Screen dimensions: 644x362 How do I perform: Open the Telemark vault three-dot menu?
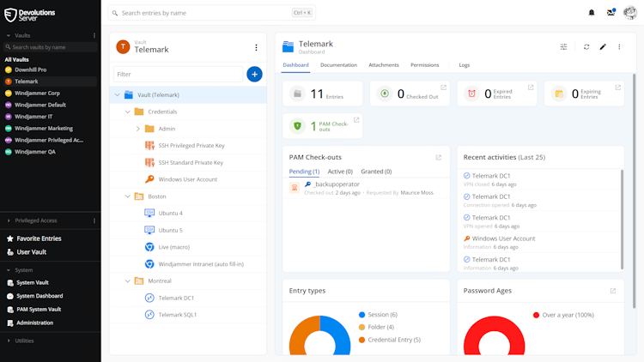tap(256, 48)
